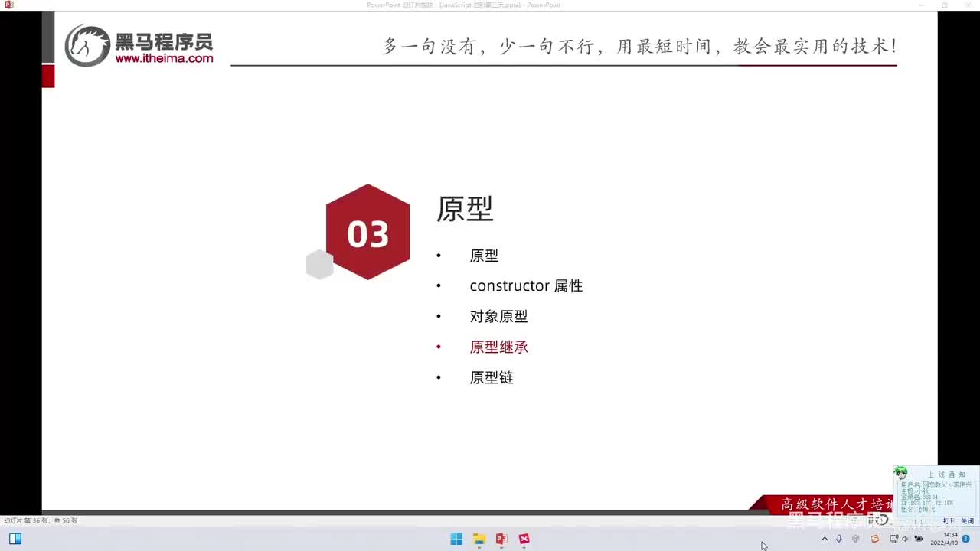Open network status tray icon
Image resolution: width=980 pixels, height=551 pixels.
tap(893, 539)
